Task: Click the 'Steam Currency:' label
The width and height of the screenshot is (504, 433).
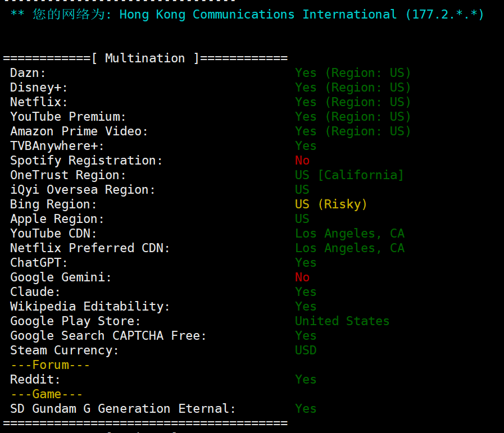Action: [x=64, y=350]
